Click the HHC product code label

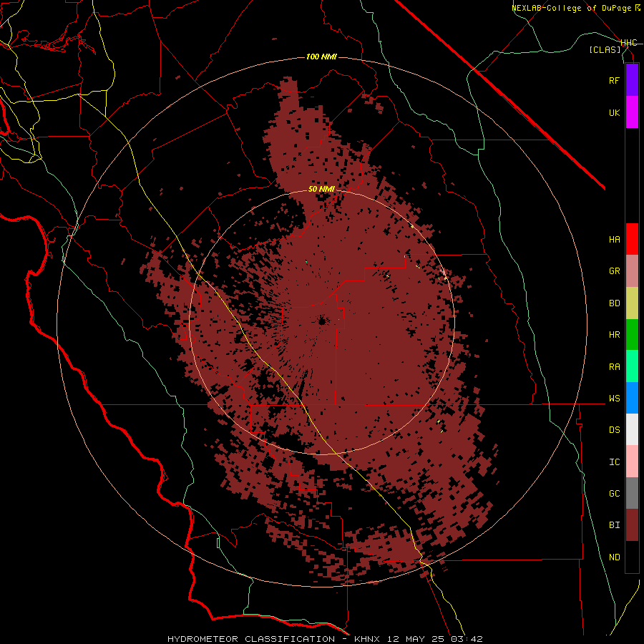coord(629,43)
